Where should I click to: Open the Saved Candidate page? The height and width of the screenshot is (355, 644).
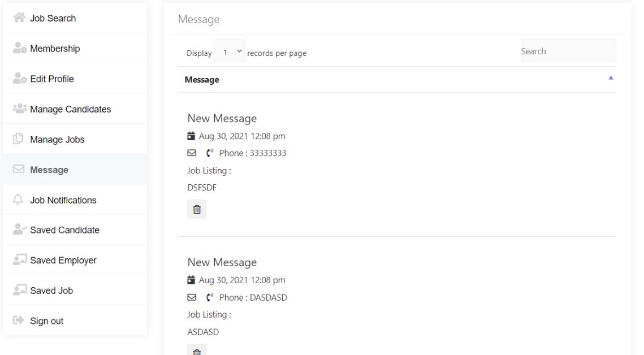point(64,230)
